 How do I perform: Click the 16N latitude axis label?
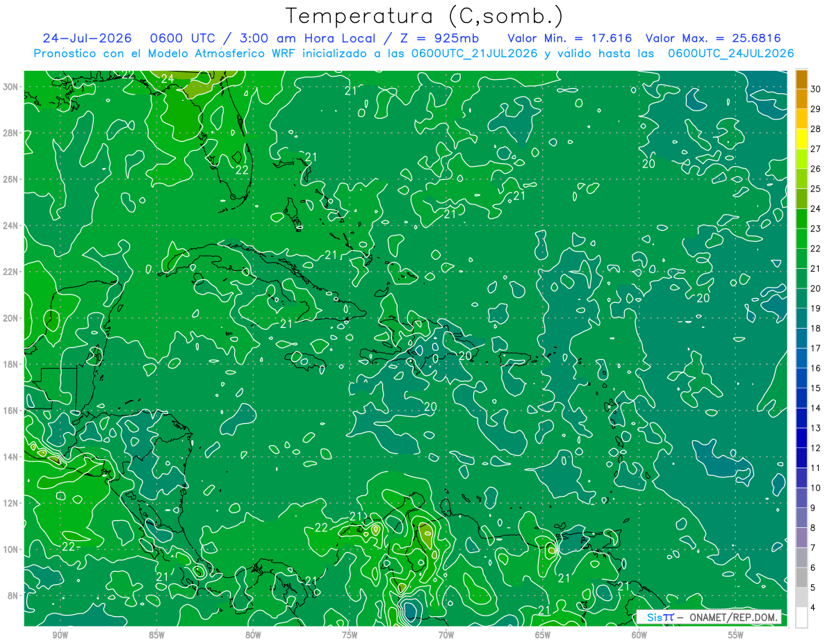pyautogui.click(x=12, y=411)
